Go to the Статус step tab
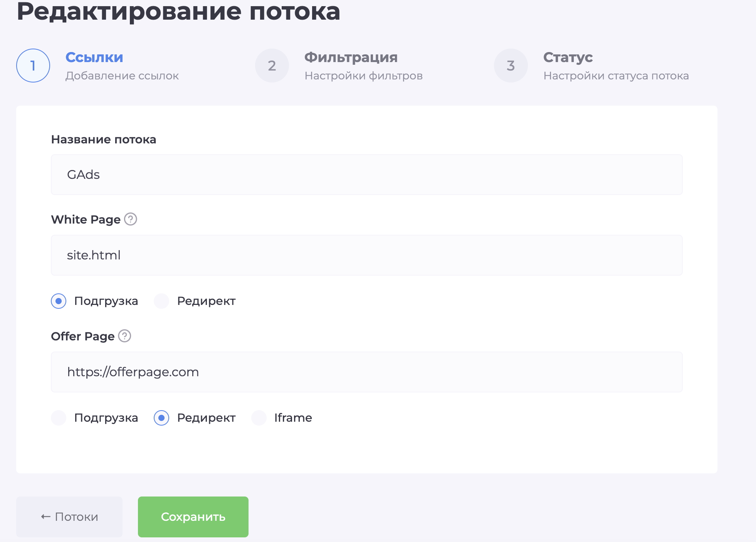The height and width of the screenshot is (542, 756). [568, 57]
